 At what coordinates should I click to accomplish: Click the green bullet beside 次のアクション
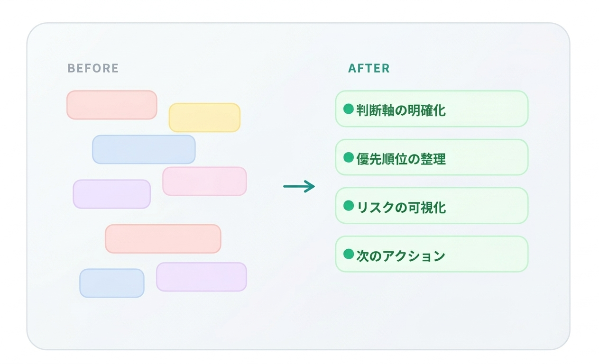pyautogui.click(x=349, y=254)
